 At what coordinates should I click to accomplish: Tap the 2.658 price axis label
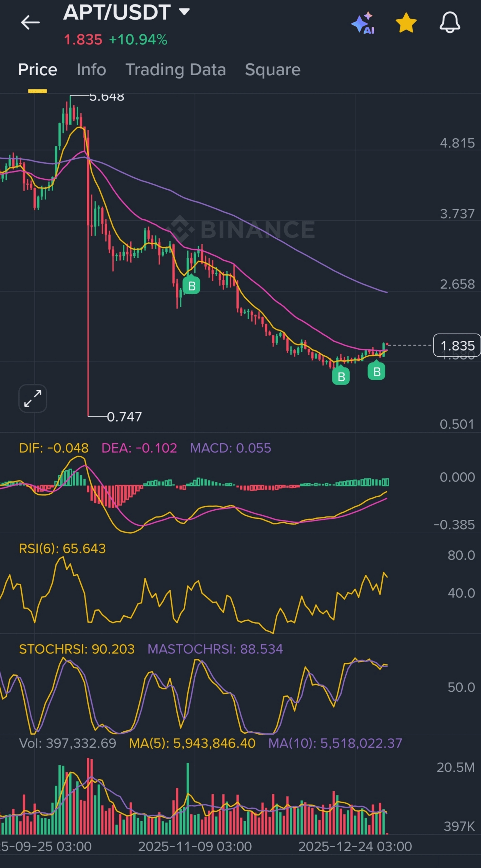457,284
